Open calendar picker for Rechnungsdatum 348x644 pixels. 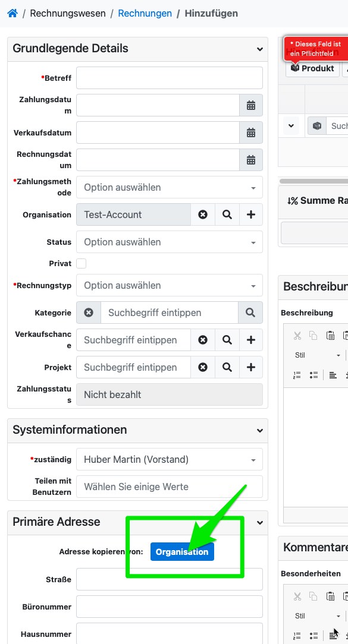(251, 160)
